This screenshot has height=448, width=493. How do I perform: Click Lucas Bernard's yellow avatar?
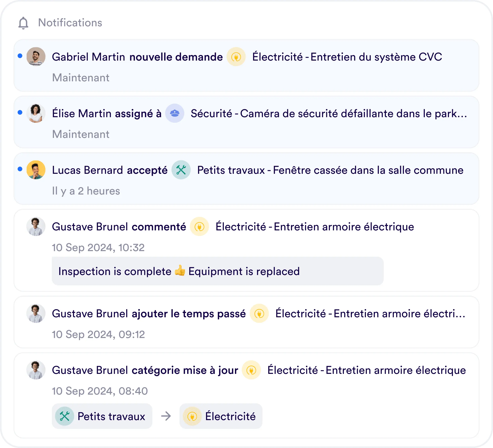coord(36,170)
